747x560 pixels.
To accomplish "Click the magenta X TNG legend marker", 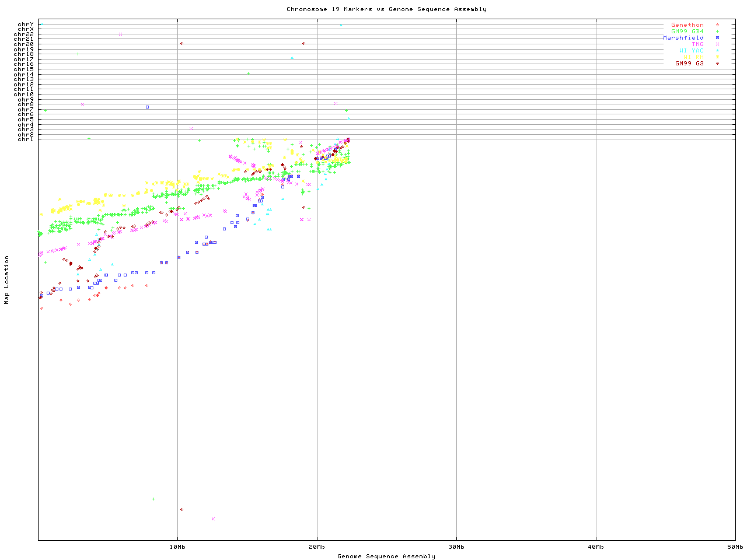I will 717,44.
